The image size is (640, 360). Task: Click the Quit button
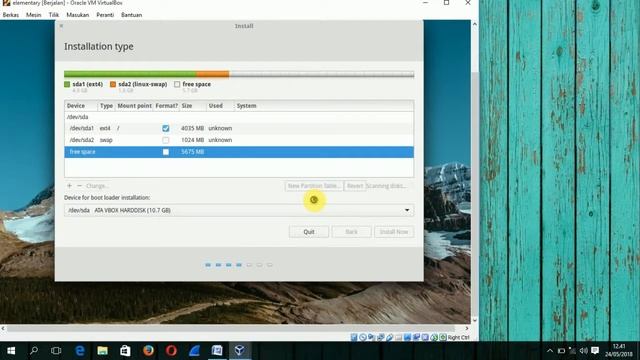309,232
